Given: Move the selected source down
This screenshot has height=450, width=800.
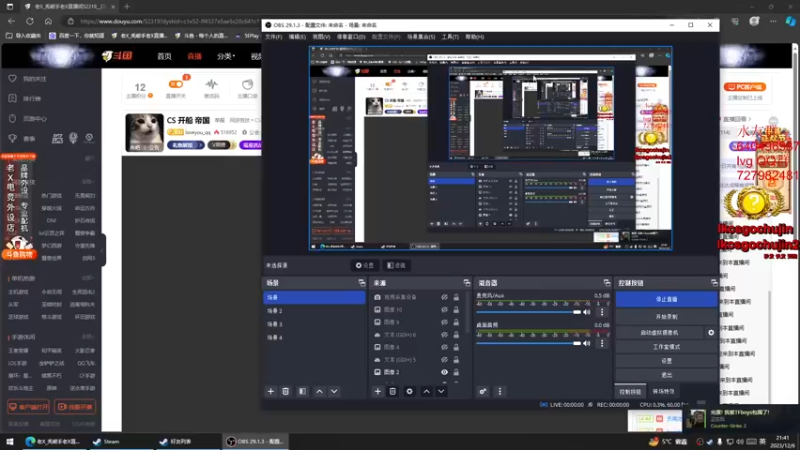Looking at the screenshot, I should click(x=441, y=391).
